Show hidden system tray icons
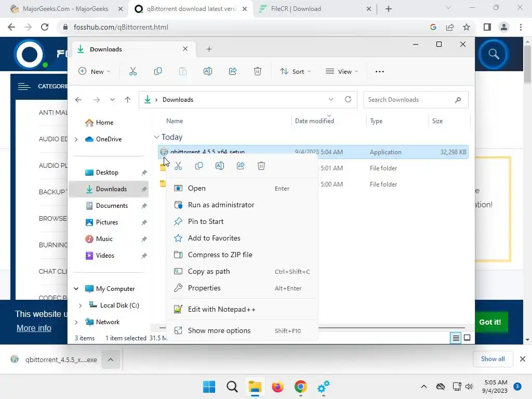 tap(424, 387)
